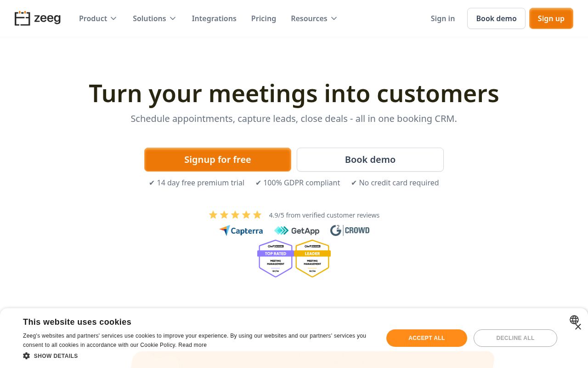The image size is (588, 368).
Task: Click the five-star rating row
Action: [x=235, y=215]
